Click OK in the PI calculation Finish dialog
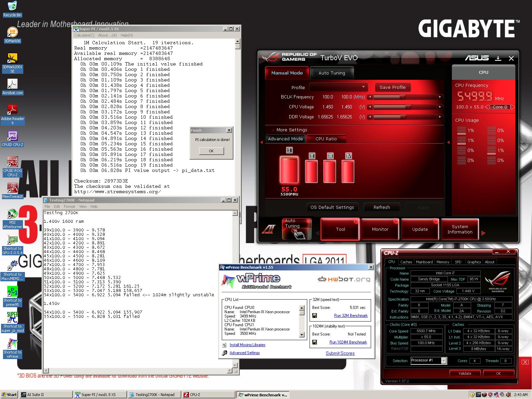This screenshot has width=532, height=399. 211,151
